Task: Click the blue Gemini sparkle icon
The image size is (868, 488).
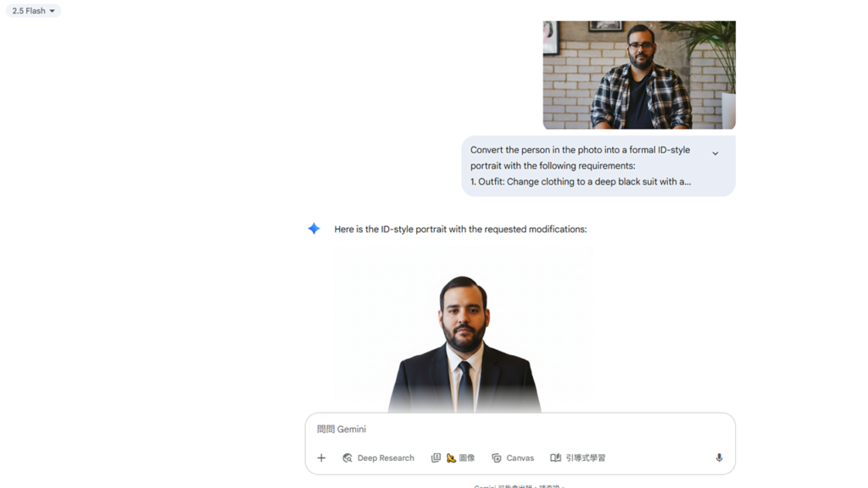Action: (314, 229)
